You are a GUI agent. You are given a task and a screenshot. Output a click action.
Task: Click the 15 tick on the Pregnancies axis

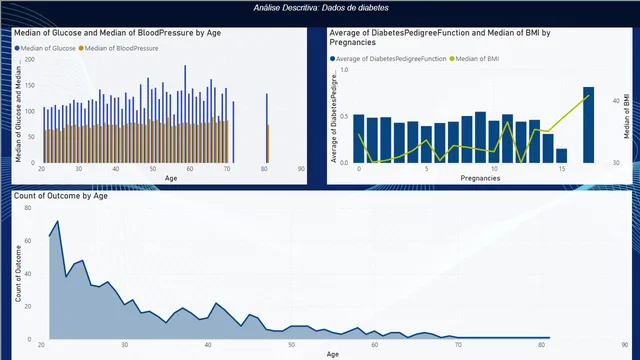coord(562,169)
